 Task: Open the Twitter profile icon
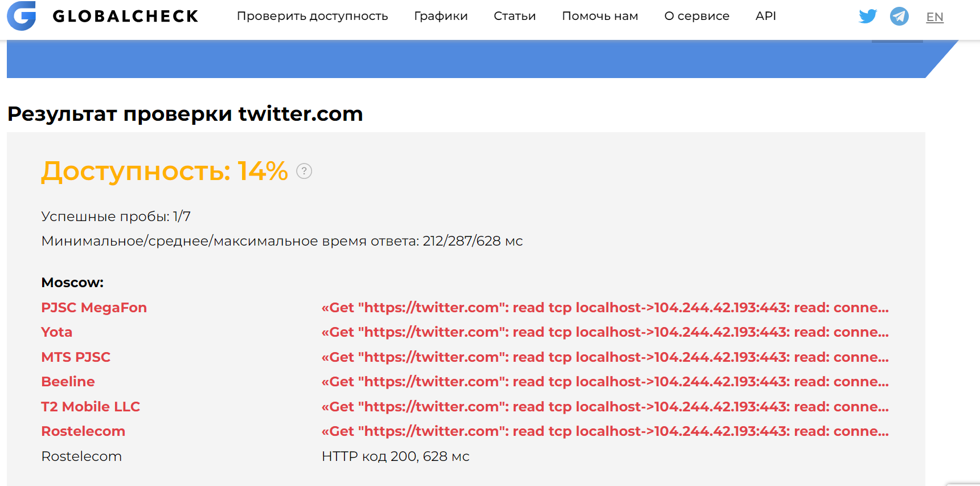[x=867, y=16]
